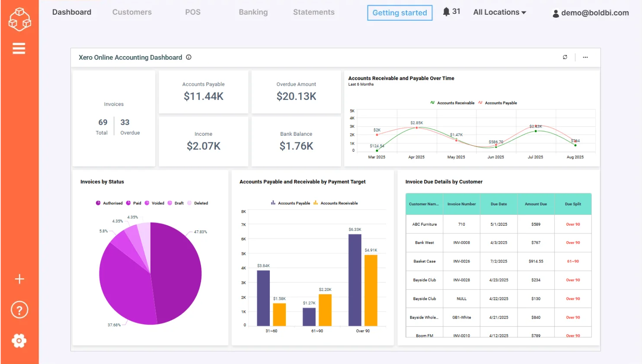Image resolution: width=642 pixels, height=364 pixels.
Task: Click the Getting started button
Action: pyautogui.click(x=399, y=13)
